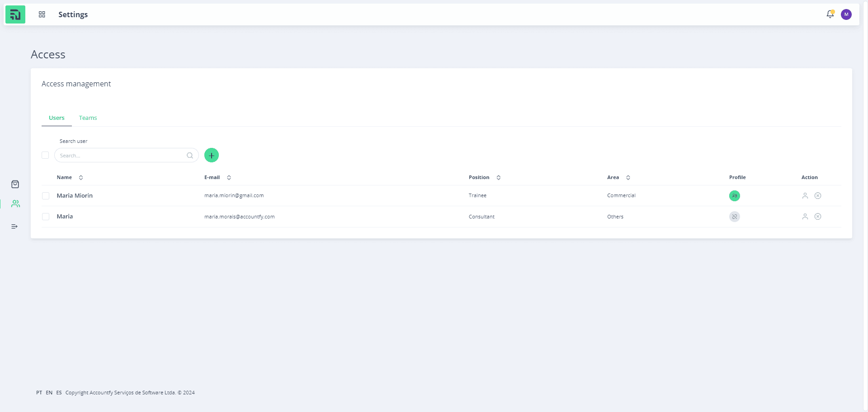Screen dimensions: 868x412
Task: Click the gray profile icon for Maria
Action: [x=735, y=217]
